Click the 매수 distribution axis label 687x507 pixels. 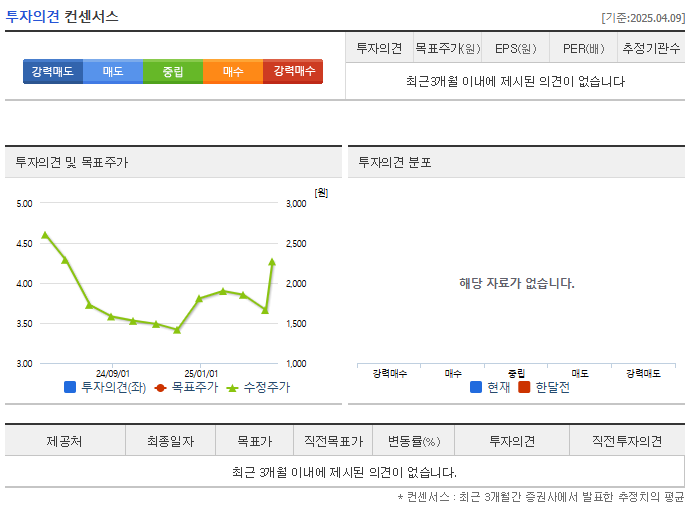tap(453, 373)
